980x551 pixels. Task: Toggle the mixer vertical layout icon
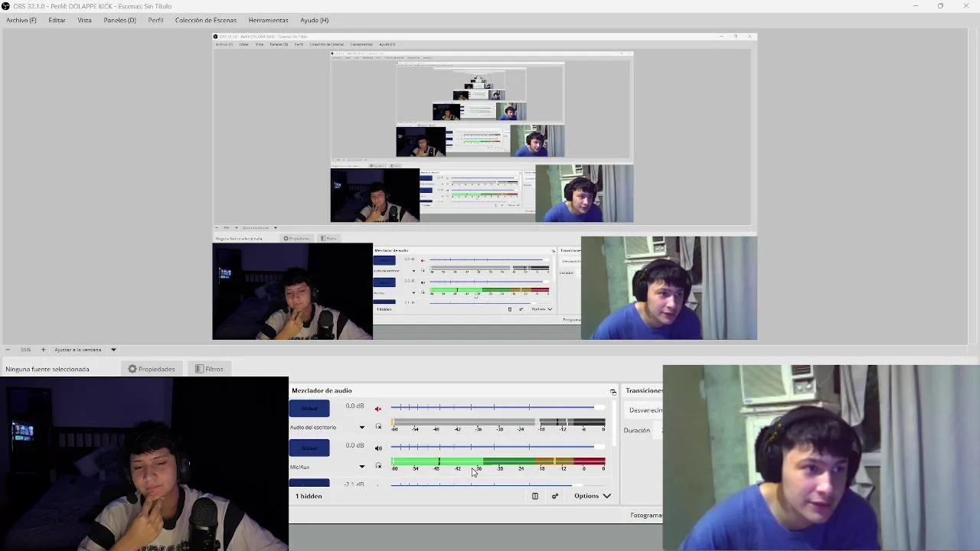pos(535,496)
